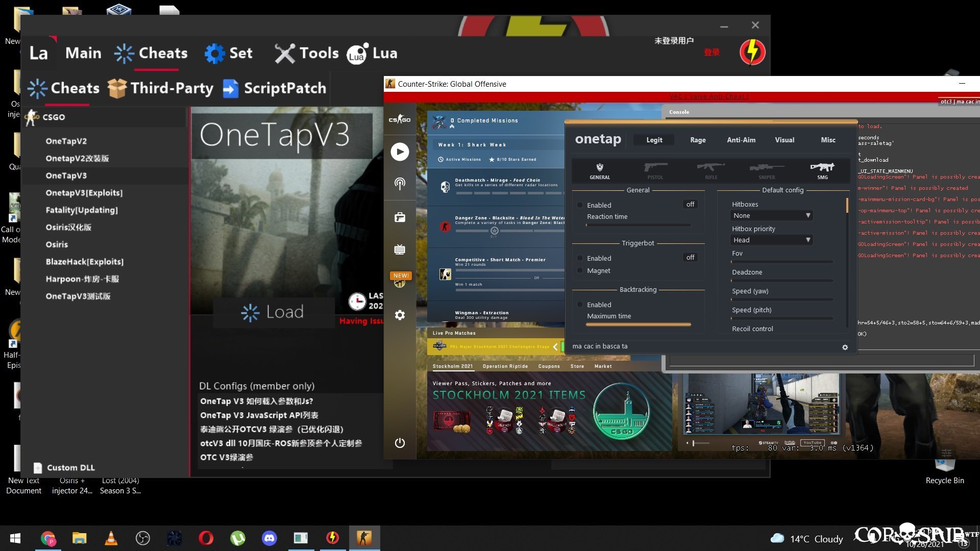Switch to the ScriptPatch sub-tab

(275, 88)
